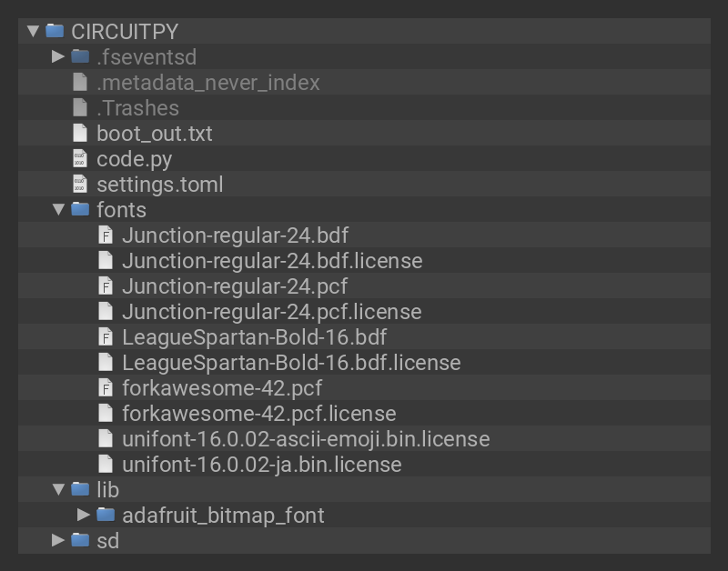Viewport: 728px width, 571px height.
Task: Click the sd folder icon
Action: click(80, 541)
